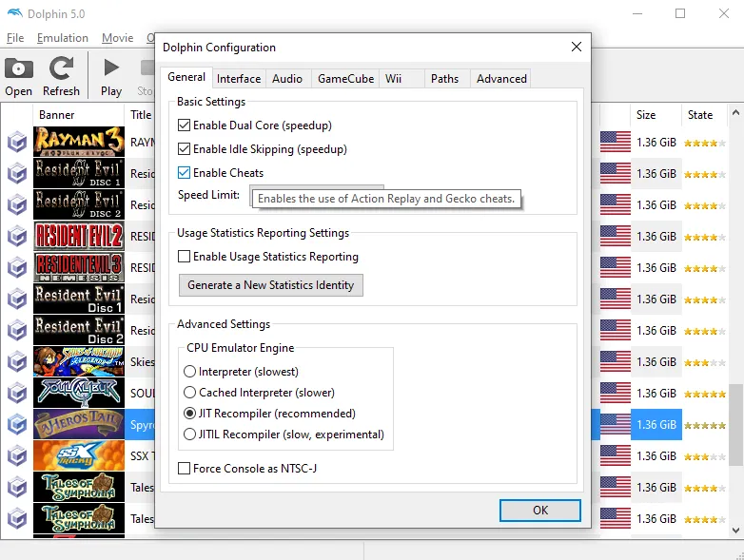Click the Rayman 3 game banner
Image resolution: width=744 pixels, height=560 pixels.
(x=79, y=142)
